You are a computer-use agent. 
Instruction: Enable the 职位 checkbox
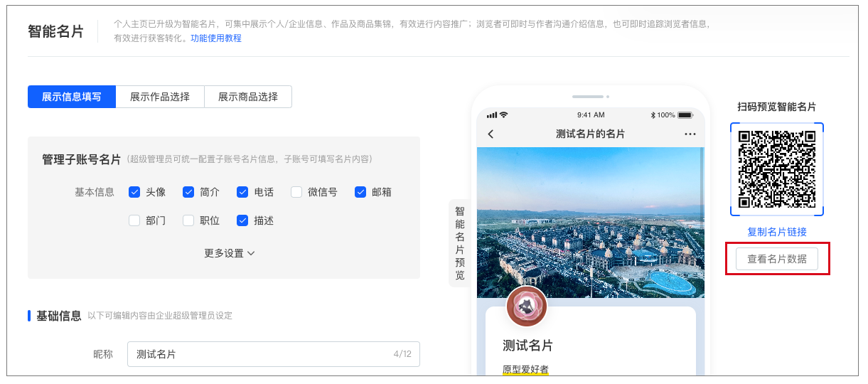click(188, 220)
